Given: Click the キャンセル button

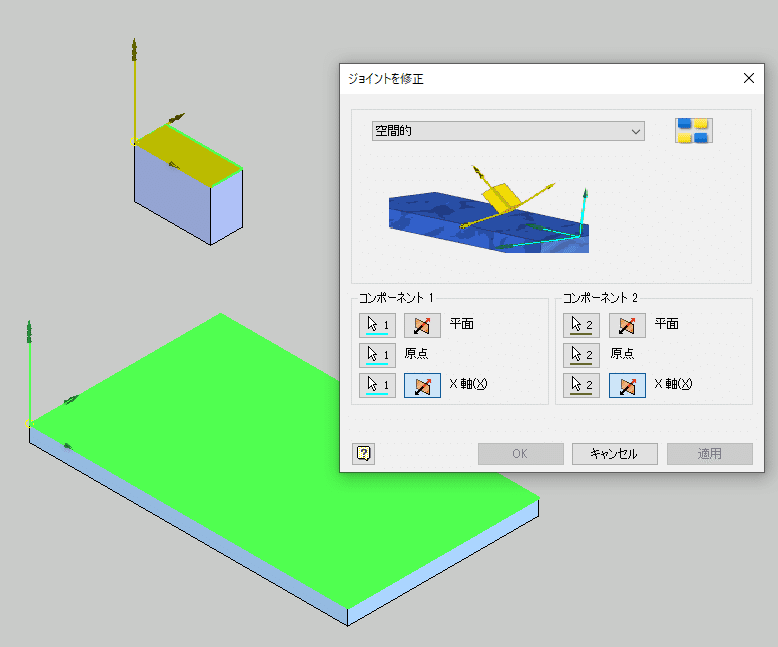Looking at the screenshot, I should click(x=615, y=453).
